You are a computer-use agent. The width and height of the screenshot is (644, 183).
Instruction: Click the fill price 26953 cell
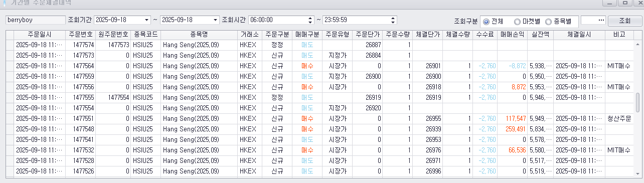[x=428, y=139]
